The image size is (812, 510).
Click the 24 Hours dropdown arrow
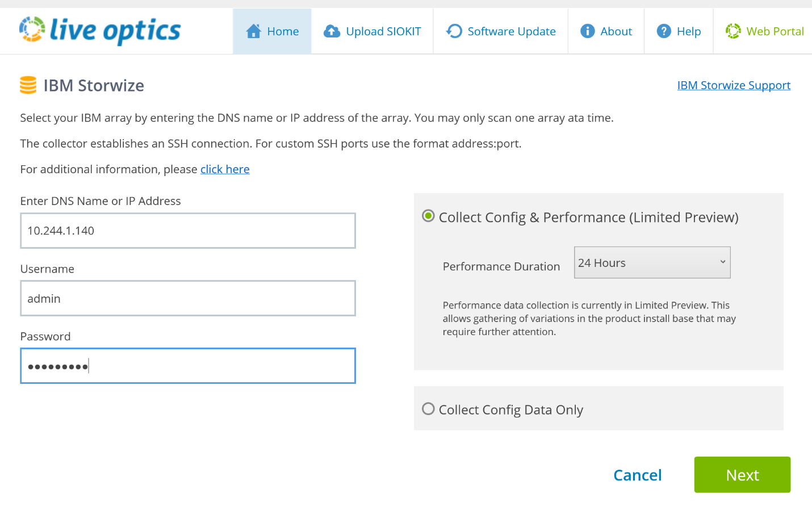[722, 262]
